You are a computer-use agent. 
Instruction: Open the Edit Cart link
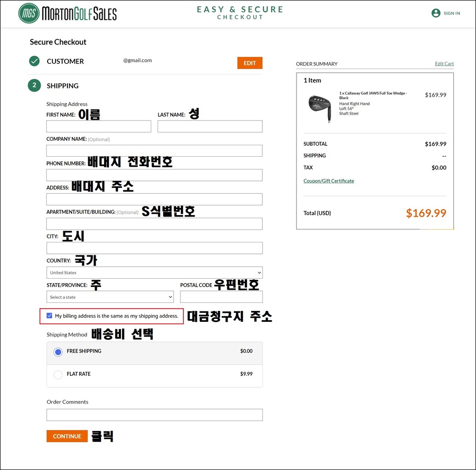(x=444, y=63)
